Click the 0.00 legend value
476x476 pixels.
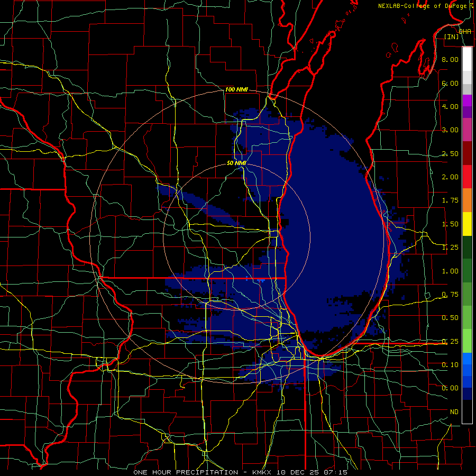[450, 388]
